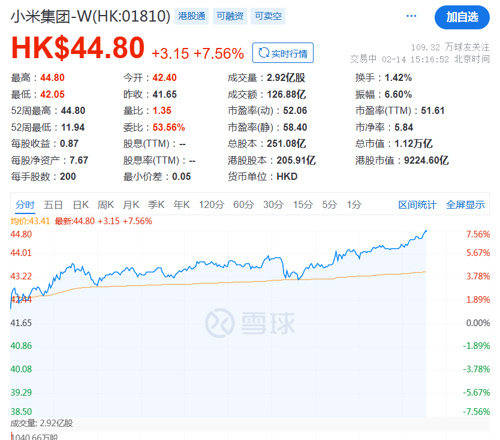
Task: Click the 市盈率(静) value 58.40
Action: (295, 127)
